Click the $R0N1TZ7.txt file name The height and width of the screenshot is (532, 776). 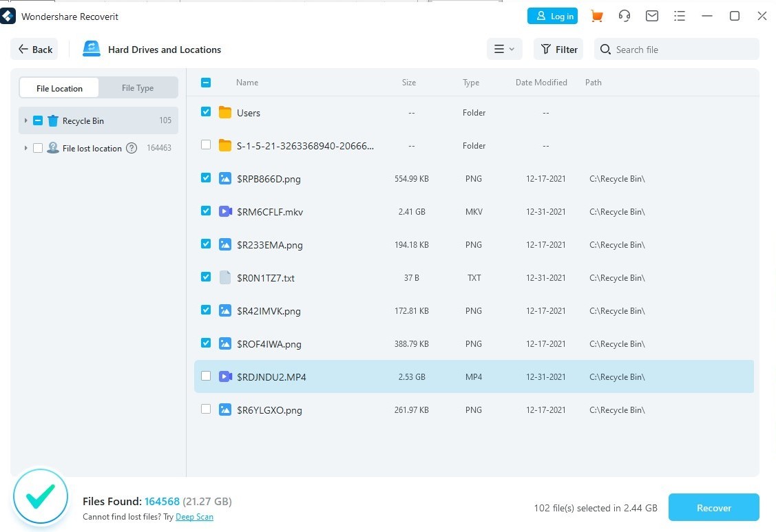266,278
